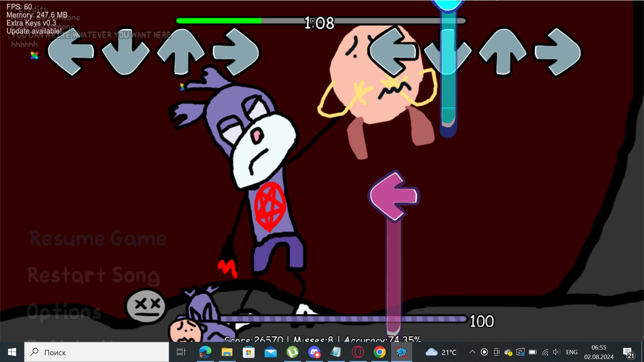Select Options in the pause menu

click(64, 312)
